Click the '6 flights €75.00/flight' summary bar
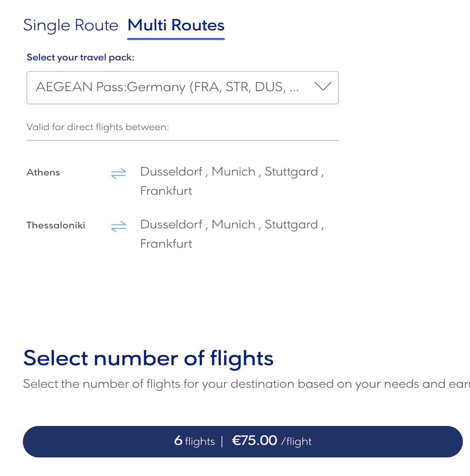 pos(242,441)
